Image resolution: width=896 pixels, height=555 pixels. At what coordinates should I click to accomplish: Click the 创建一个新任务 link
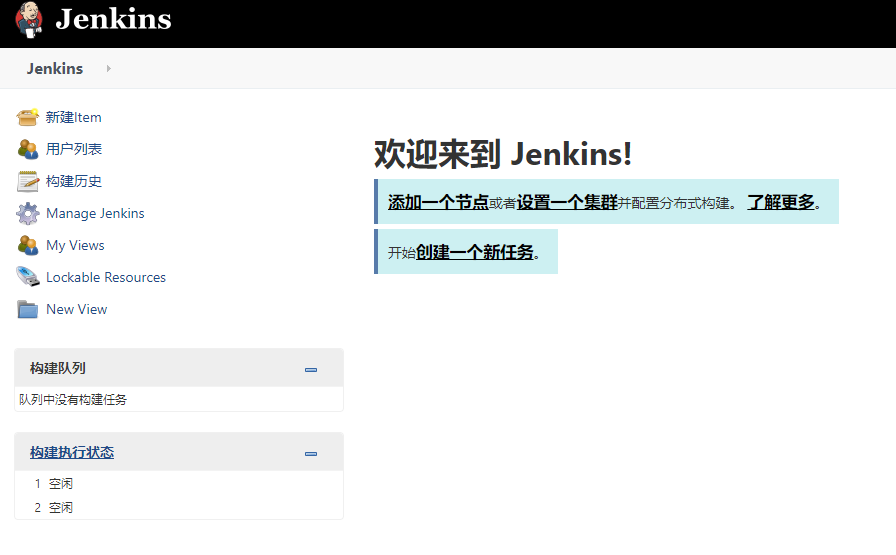(474, 252)
